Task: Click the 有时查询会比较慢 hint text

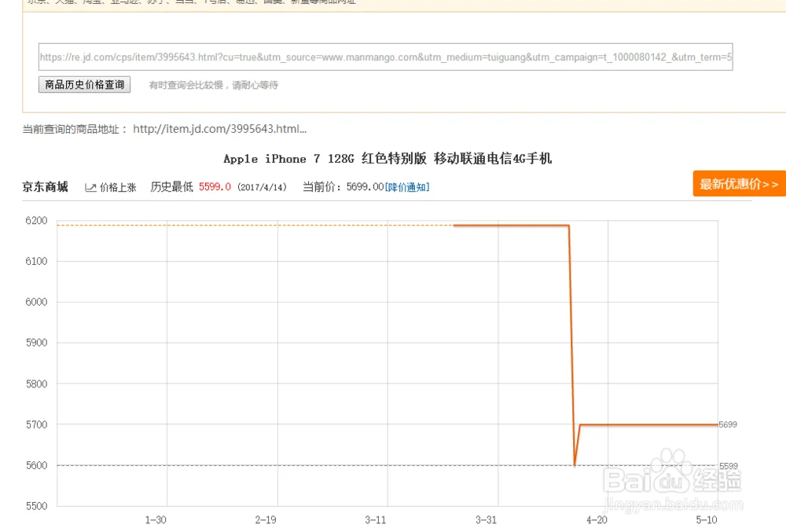Action: point(213,85)
